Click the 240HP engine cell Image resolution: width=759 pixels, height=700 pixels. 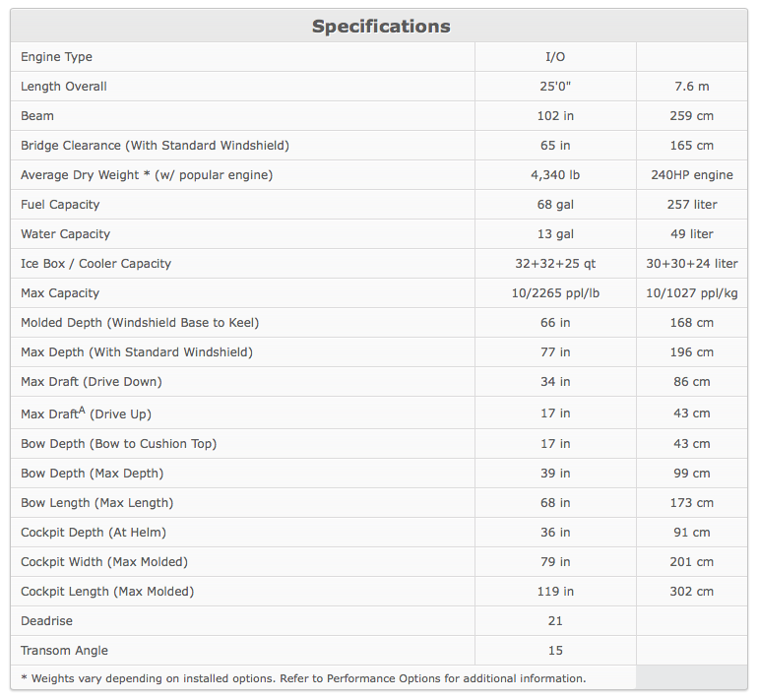point(691,175)
